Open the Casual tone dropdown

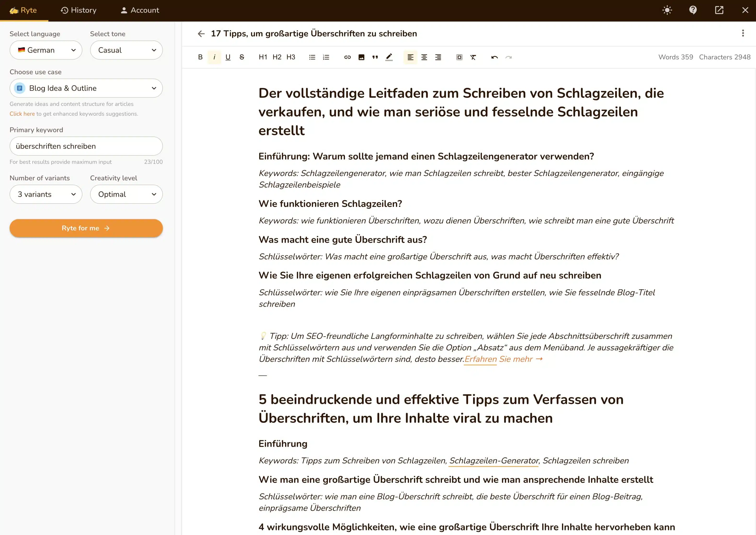click(126, 50)
